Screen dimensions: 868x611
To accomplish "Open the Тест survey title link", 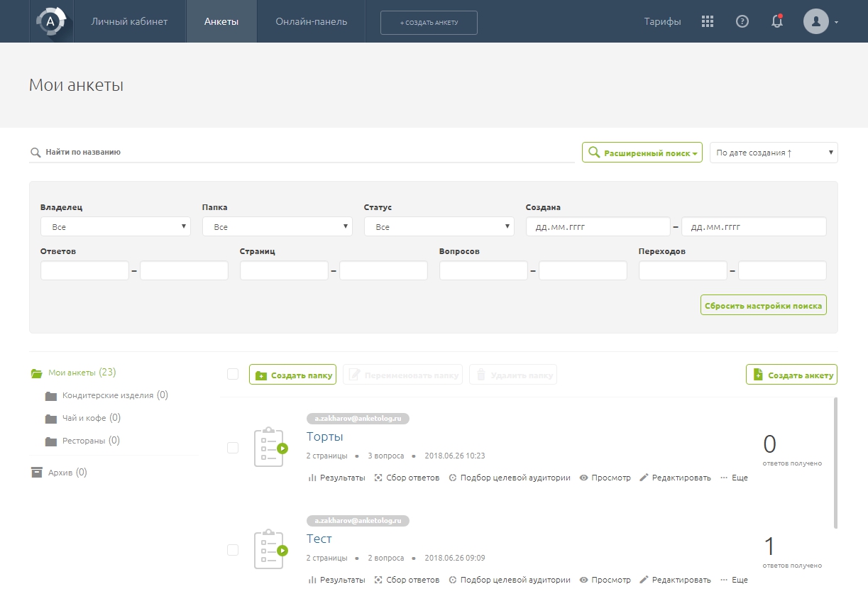I will pos(319,539).
